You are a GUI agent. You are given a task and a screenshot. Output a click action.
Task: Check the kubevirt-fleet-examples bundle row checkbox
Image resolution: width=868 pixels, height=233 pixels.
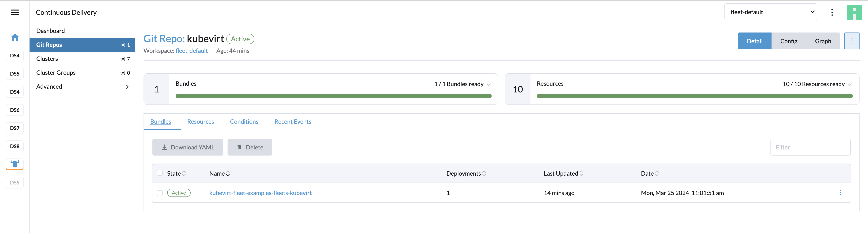[x=160, y=193]
